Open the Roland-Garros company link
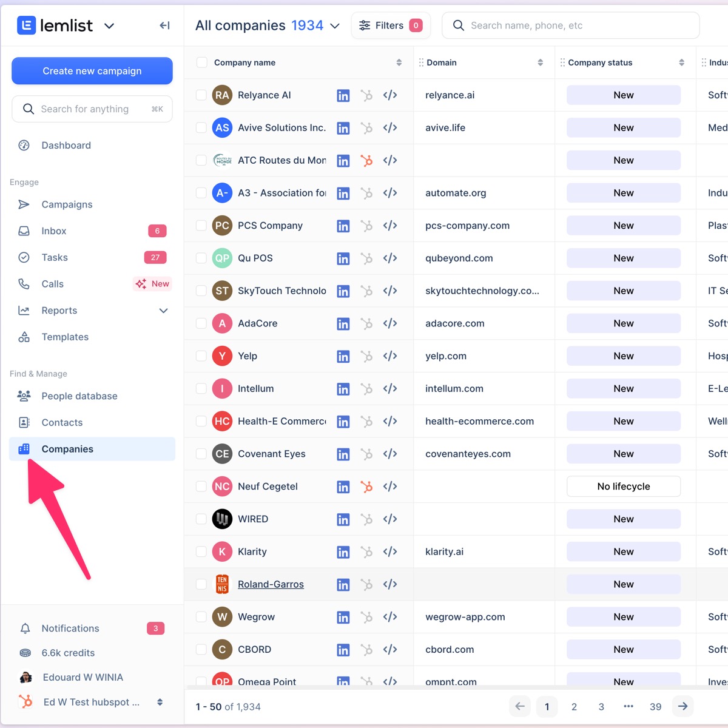Screen dimensions: 728x728 click(271, 584)
